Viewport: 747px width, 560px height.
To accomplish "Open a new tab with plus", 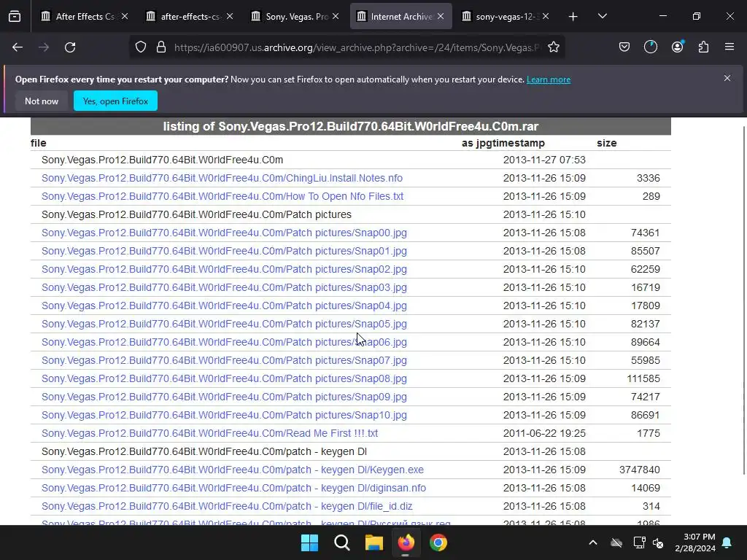I will tap(573, 17).
